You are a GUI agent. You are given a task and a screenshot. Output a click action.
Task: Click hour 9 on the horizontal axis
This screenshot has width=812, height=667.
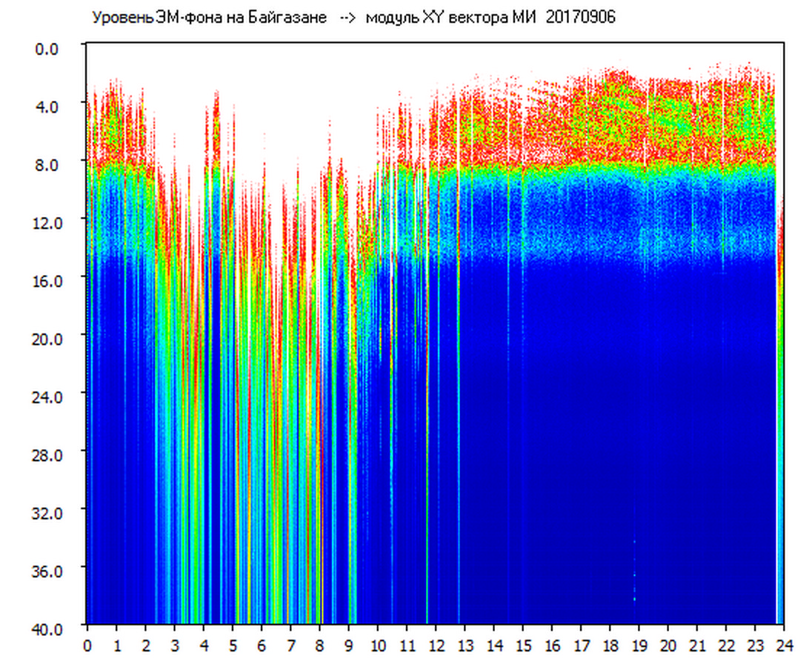point(349,645)
